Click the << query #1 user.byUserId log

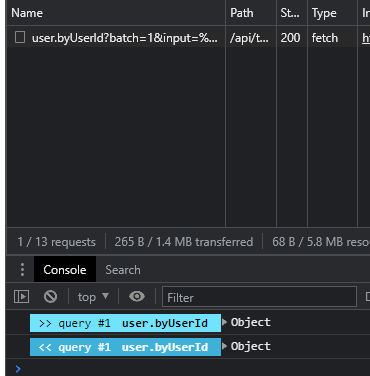(x=125, y=347)
